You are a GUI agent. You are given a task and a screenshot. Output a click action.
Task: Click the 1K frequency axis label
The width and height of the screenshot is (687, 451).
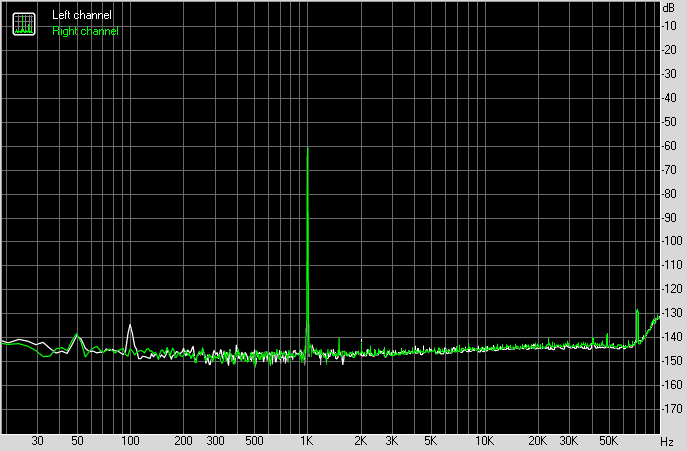(307, 441)
